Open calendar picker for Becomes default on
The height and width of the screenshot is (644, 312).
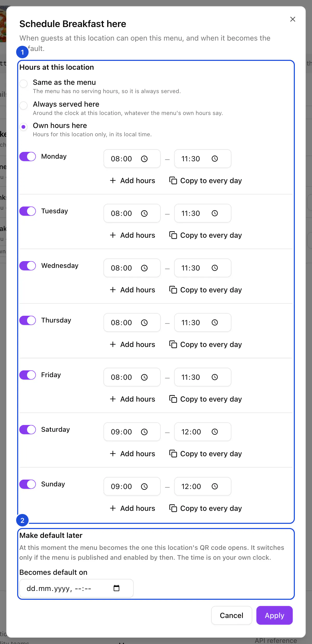point(116,588)
